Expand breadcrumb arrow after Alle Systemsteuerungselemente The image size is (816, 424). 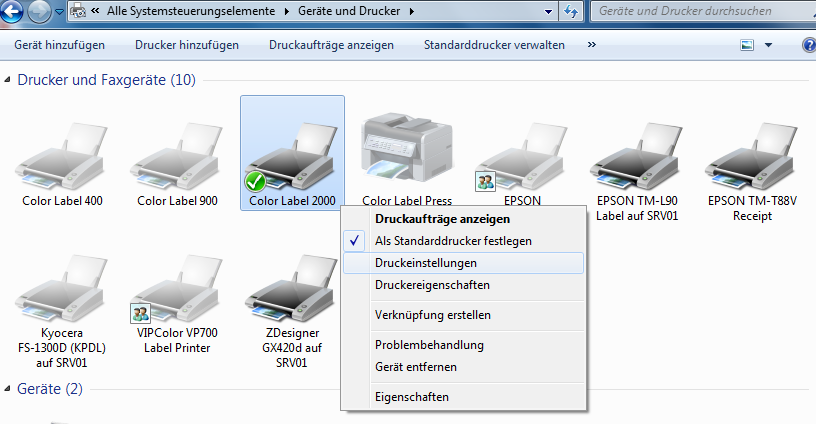(287, 11)
